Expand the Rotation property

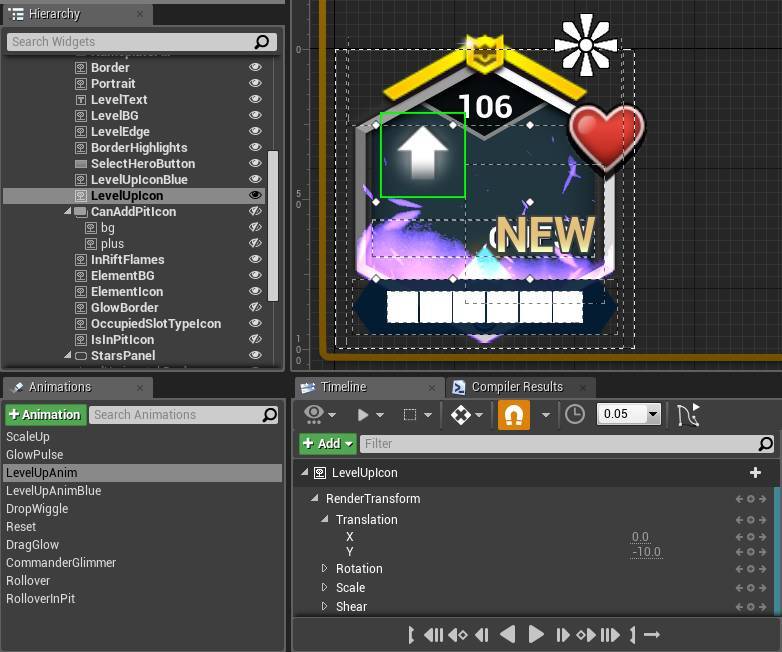[x=325, y=568]
